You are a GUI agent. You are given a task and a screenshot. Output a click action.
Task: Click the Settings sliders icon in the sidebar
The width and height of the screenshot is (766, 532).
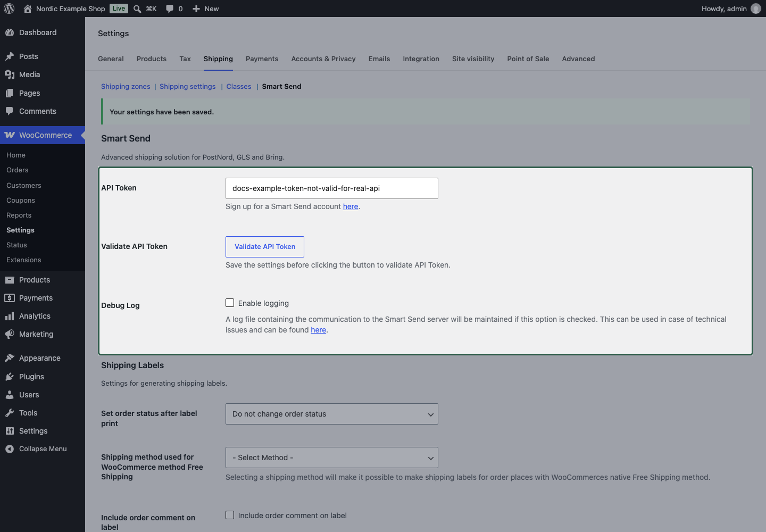(10, 431)
